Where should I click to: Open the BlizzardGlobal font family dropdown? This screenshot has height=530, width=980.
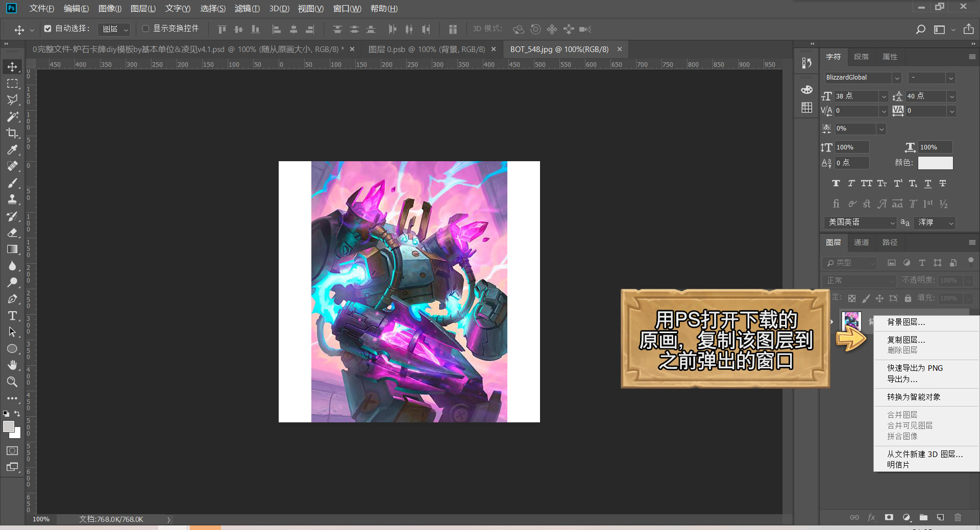[x=897, y=78]
